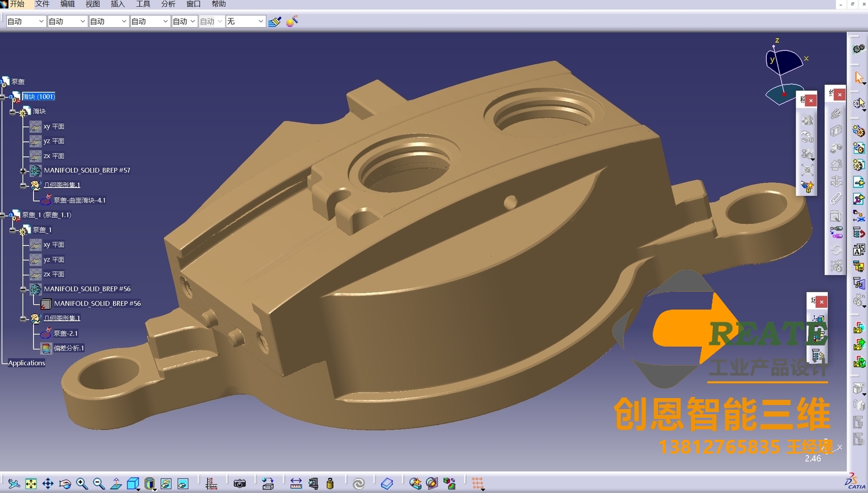Activate the Rotate view tool
This screenshot has height=493, width=868.
coord(65,484)
